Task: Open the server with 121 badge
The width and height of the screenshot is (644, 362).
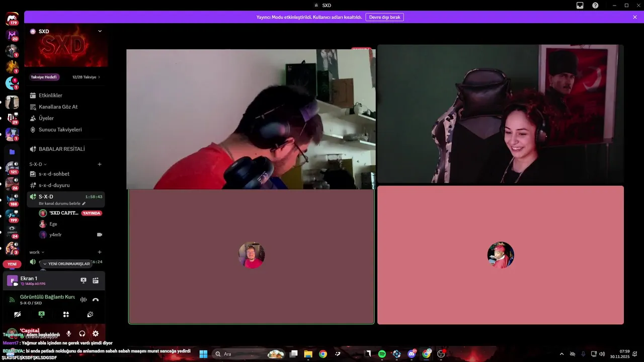Action: click(x=12, y=168)
